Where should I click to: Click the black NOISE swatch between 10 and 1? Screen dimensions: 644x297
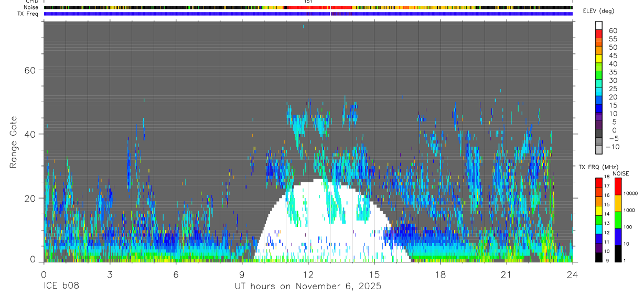point(618,254)
